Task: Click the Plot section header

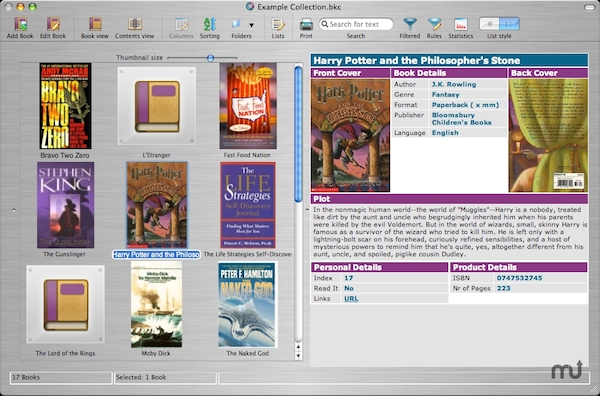Action: coord(449,199)
